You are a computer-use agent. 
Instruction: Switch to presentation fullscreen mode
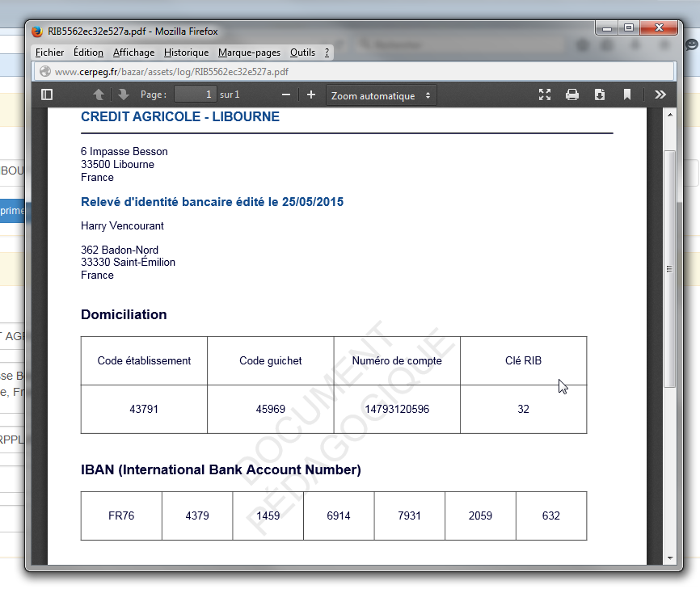pos(545,95)
